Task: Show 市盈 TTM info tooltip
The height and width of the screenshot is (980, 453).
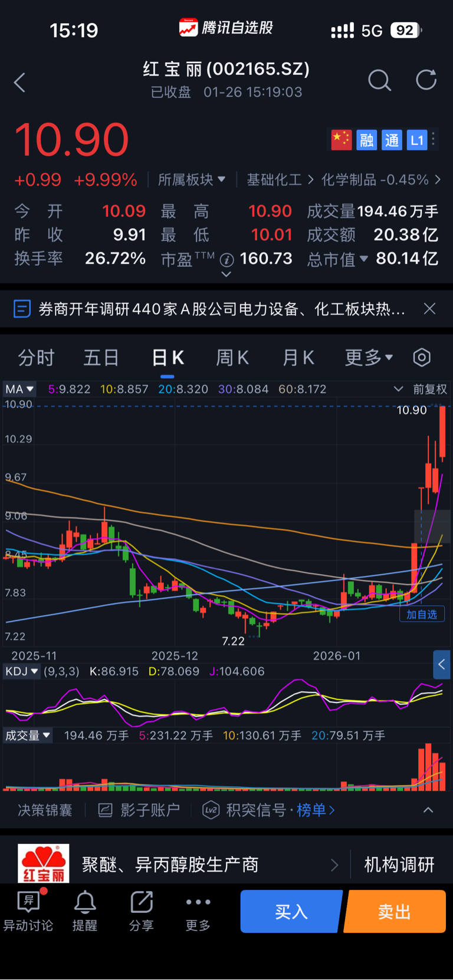Action: [x=227, y=259]
